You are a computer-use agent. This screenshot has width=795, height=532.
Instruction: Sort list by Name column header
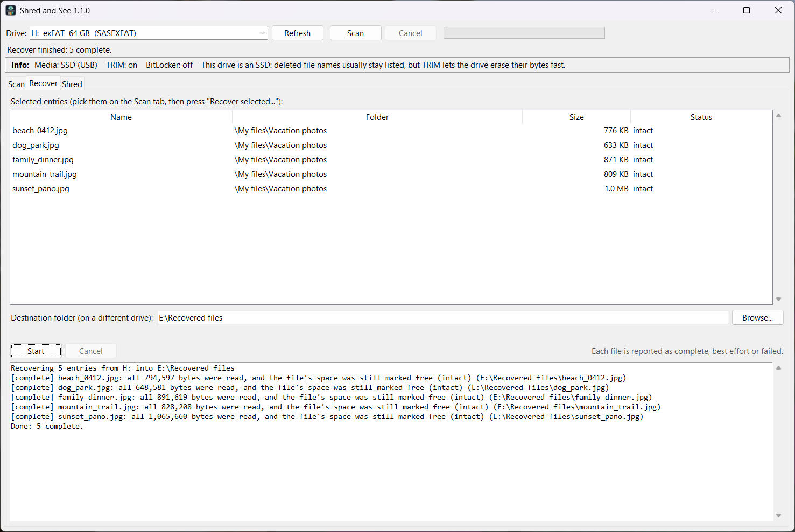(121, 117)
